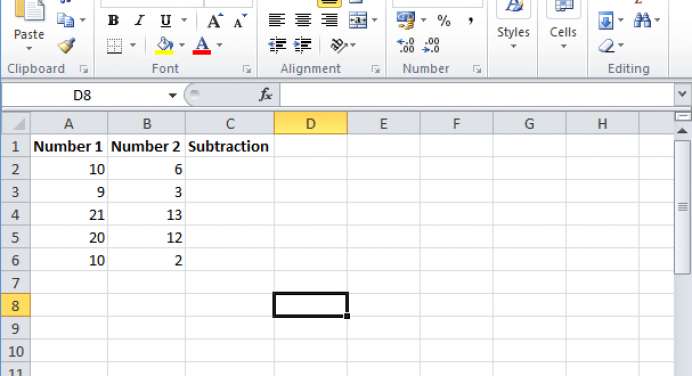Click Shrink Font icon
This screenshot has width=692, height=376.
(240, 21)
